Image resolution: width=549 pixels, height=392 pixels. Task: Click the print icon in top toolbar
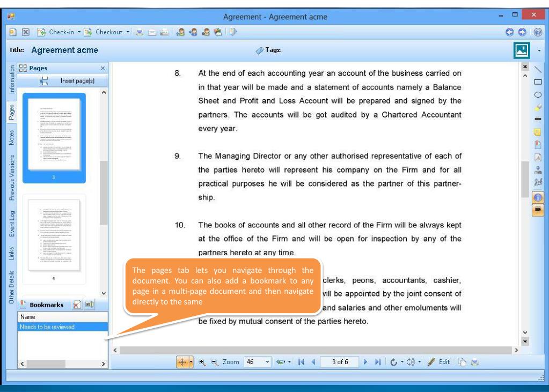(140, 32)
